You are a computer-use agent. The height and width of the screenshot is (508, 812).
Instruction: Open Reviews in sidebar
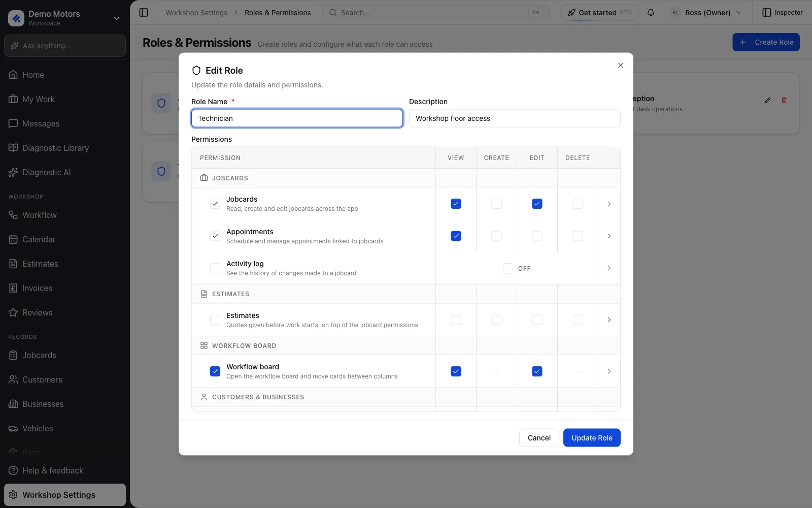(x=65, y=312)
